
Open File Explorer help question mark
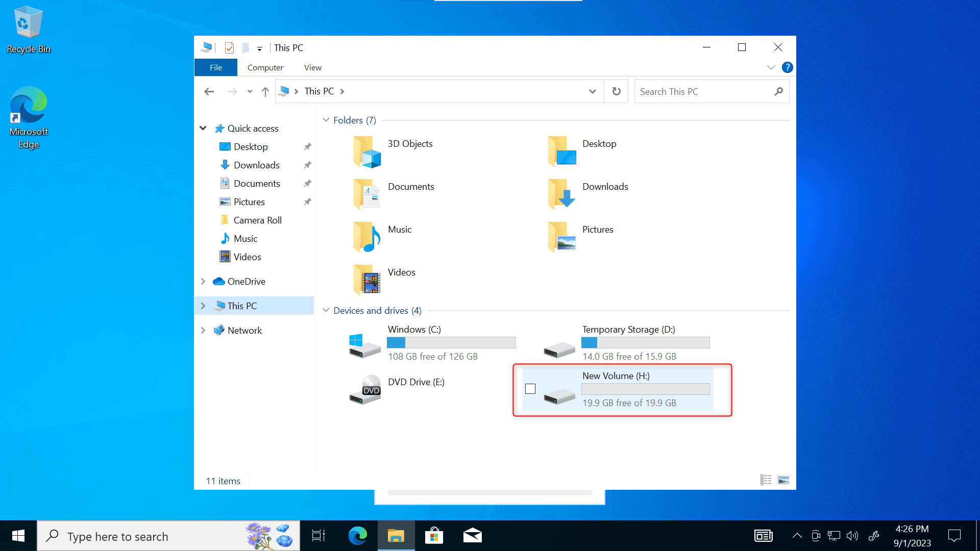[x=788, y=67]
